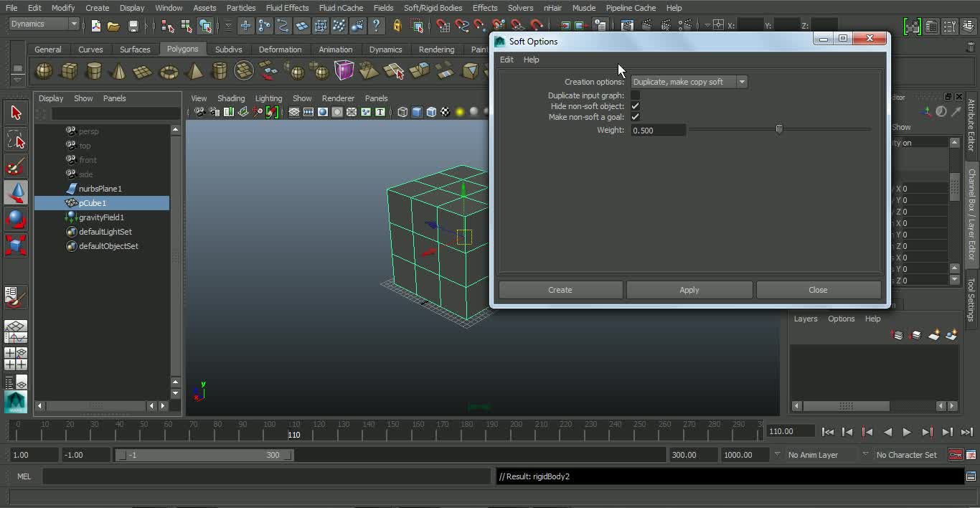Open the viewport Renderer menu
Viewport: 980px width, 508px height.
[338, 98]
